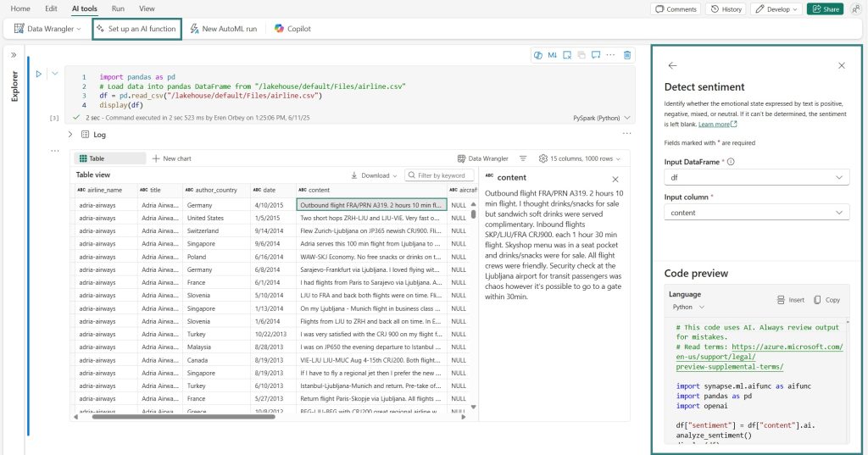This screenshot has height=455, width=868.
Task: Open the Edit ribbon tab
Action: (51, 8)
